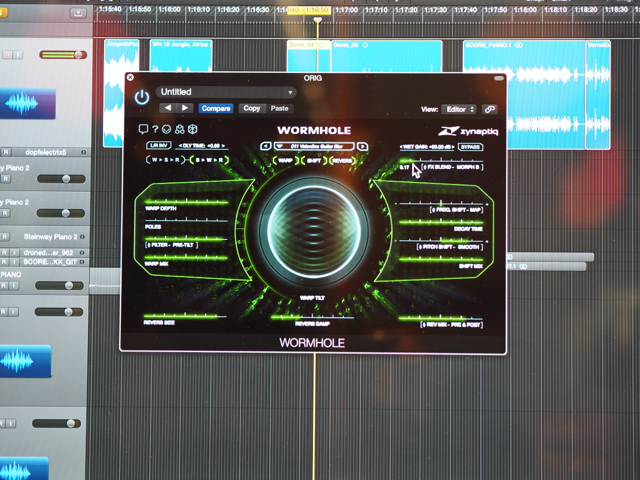This screenshot has width=640, height=480.
Task: Click the audio waveform icon on top track
Action: [x=27, y=103]
